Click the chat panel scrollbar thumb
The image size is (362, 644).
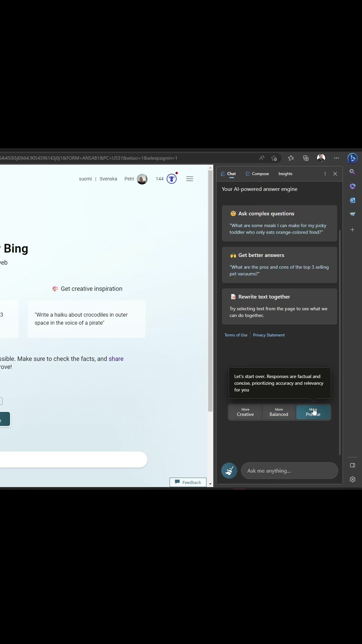coord(340,342)
